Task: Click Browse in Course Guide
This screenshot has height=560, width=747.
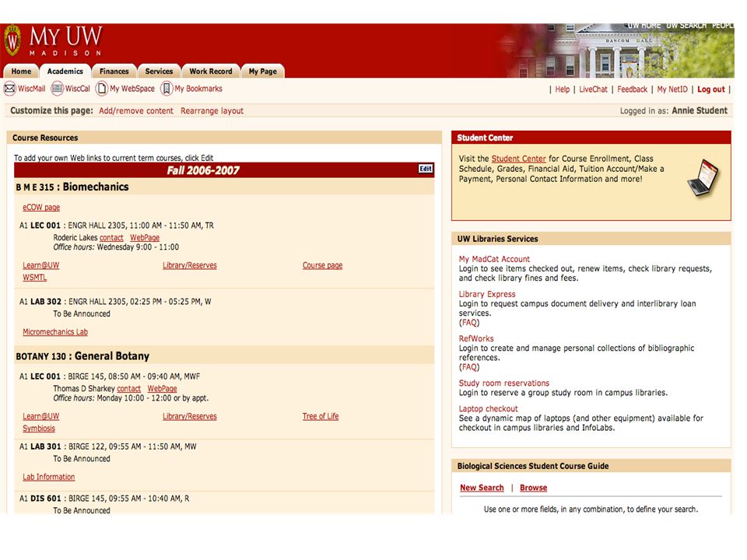Action: (x=534, y=488)
